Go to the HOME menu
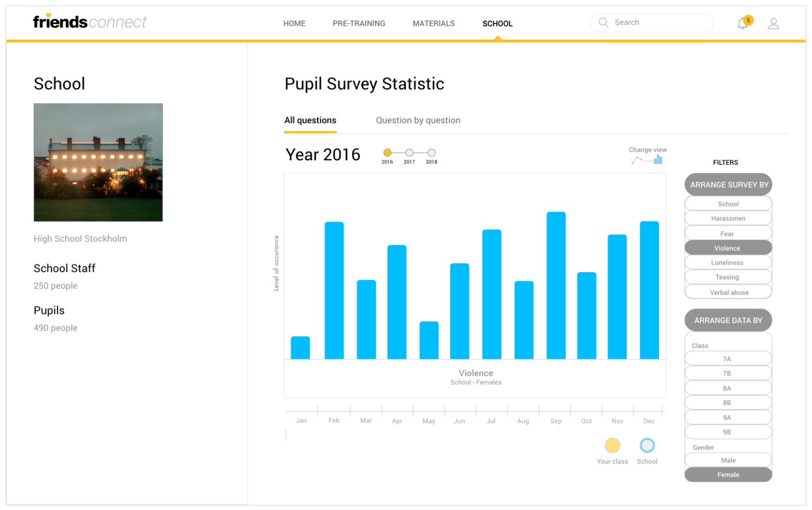Image resolution: width=812 pixels, height=510 pixels. [294, 24]
